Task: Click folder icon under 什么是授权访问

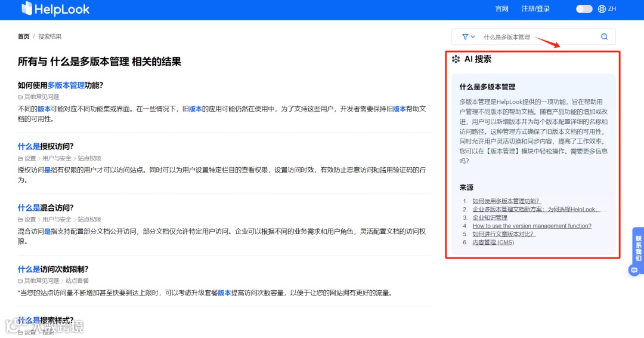Action: (20, 158)
